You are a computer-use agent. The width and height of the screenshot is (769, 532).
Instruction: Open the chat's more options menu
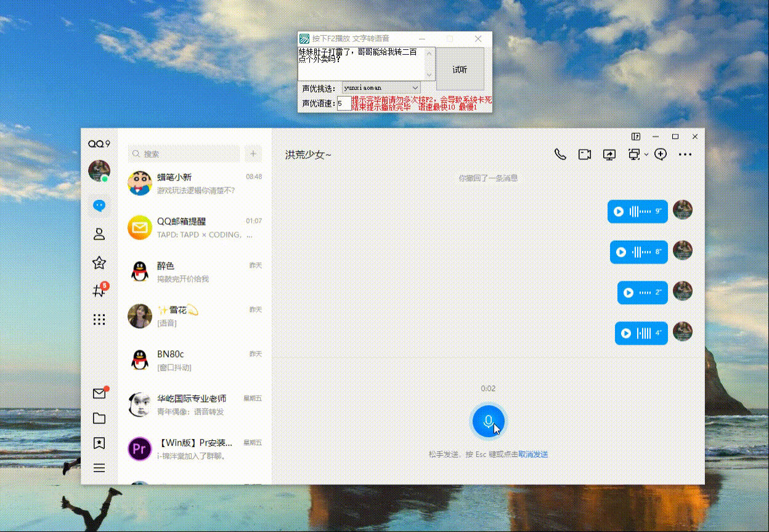pos(685,155)
